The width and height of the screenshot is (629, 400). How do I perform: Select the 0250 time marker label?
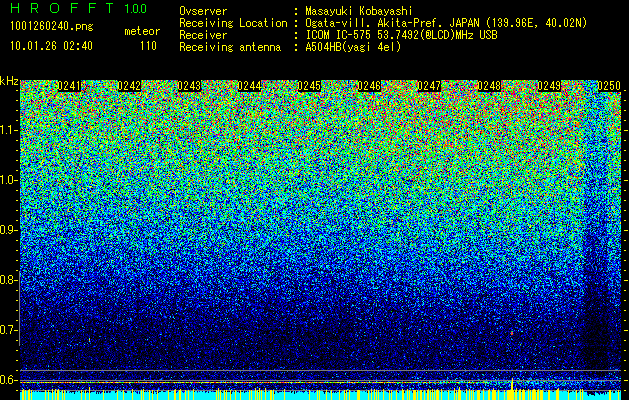coord(609,86)
